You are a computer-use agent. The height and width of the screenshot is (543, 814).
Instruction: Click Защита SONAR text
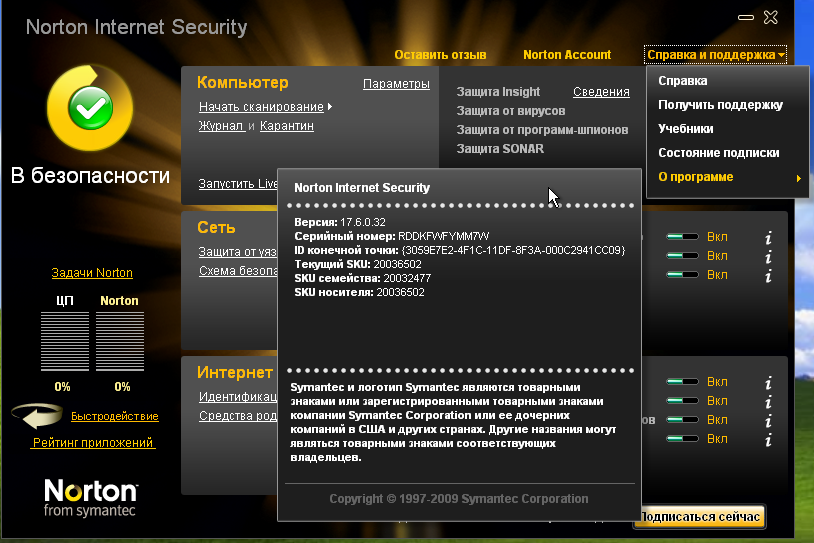click(500, 148)
